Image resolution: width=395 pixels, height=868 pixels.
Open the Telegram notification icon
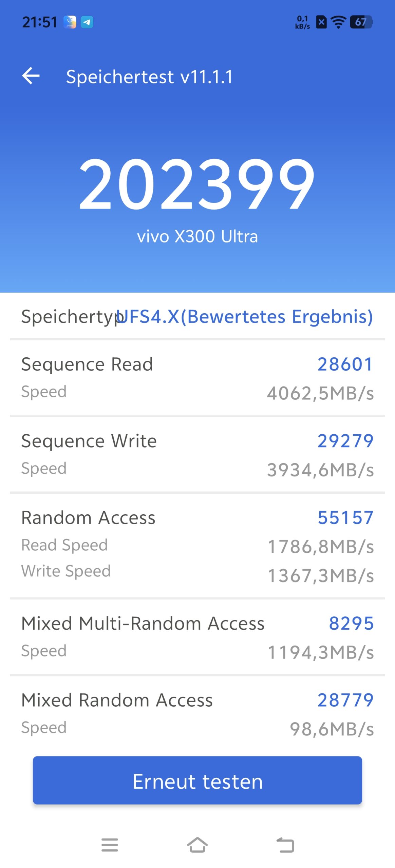[87, 22]
